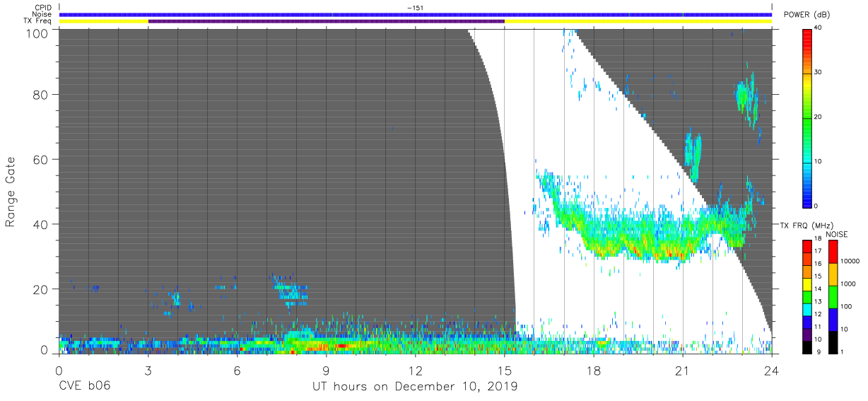Viewport: 868px width, 401px height.
Task: Click the UT hours on December 10, 2019 label
Action: pos(415,387)
